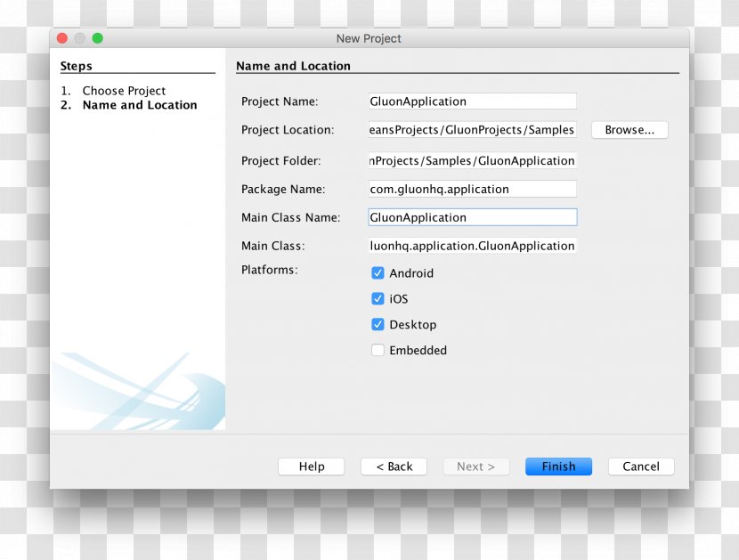Click the green zoom traffic light
The image size is (739, 560).
point(97,38)
